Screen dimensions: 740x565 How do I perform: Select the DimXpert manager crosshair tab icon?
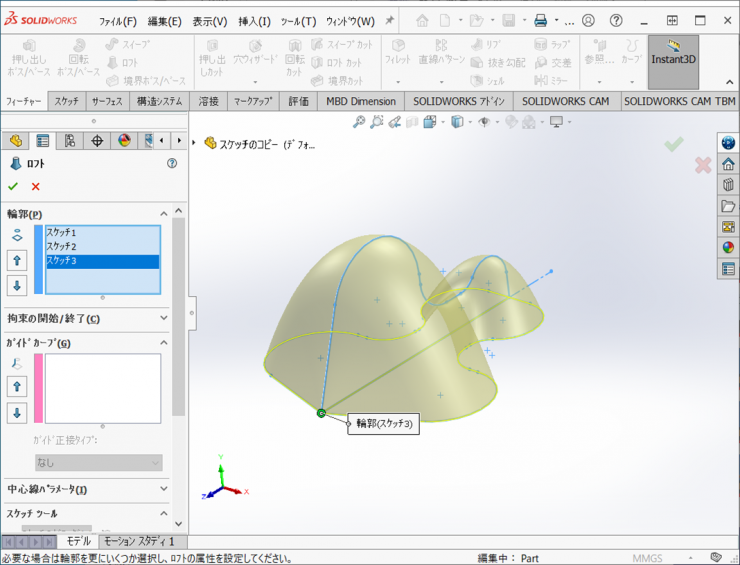point(97,141)
